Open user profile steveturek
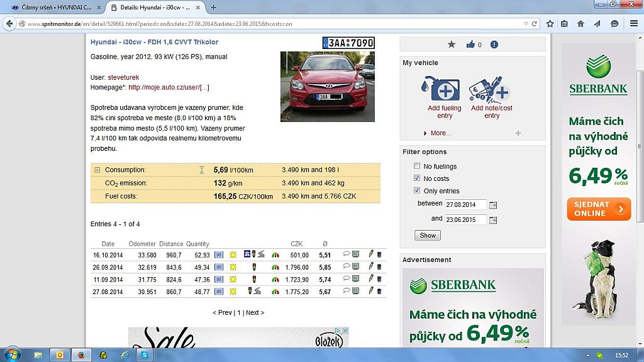 pyautogui.click(x=123, y=77)
